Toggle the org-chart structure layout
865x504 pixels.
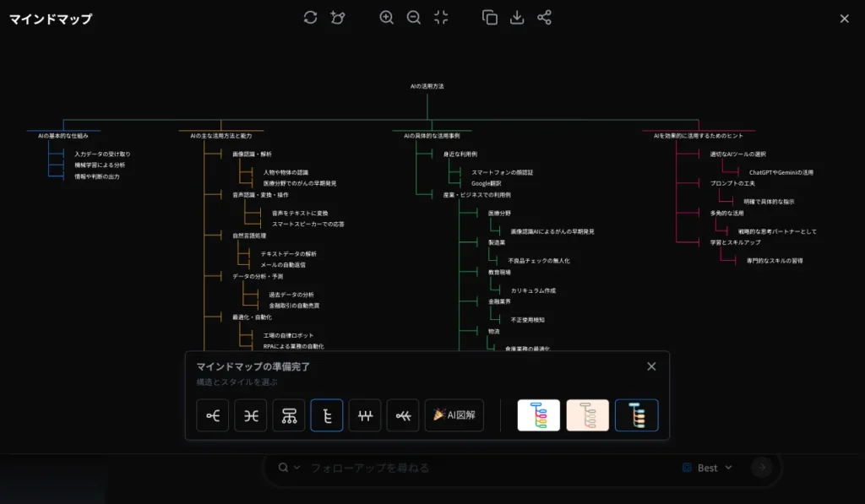click(289, 415)
